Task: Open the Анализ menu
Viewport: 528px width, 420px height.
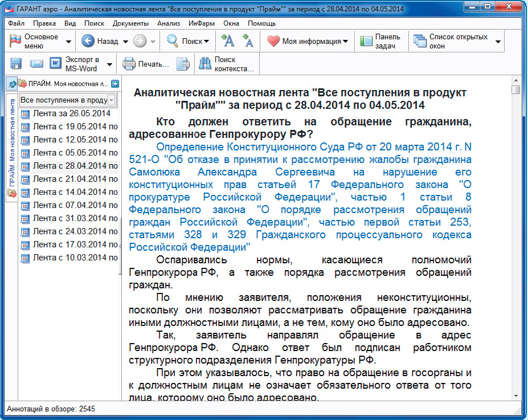Action: click(169, 23)
